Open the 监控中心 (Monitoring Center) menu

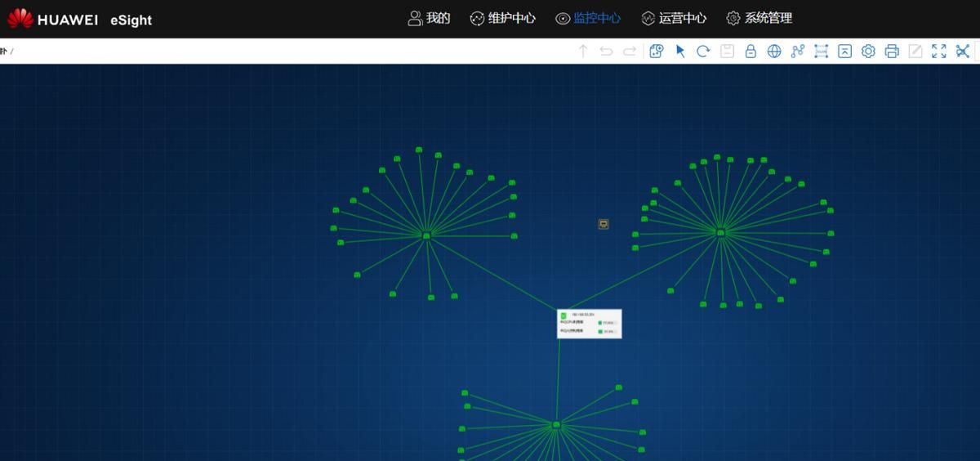coord(588,18)
